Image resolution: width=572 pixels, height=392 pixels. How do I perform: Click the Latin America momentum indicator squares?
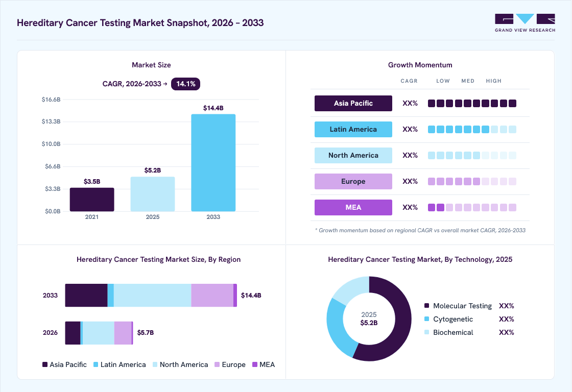click(472, 130)
